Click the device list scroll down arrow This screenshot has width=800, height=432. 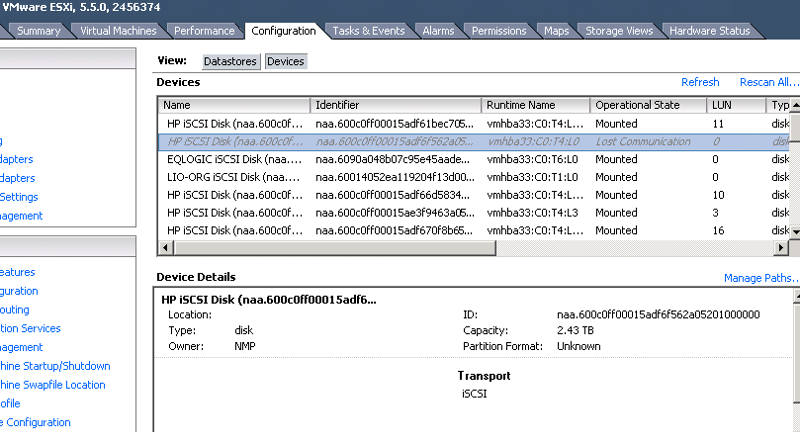pyautogui.click(x=795, y=232)
